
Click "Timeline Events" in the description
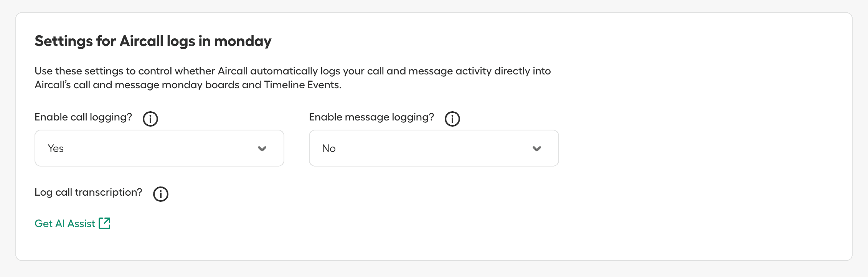302,85
